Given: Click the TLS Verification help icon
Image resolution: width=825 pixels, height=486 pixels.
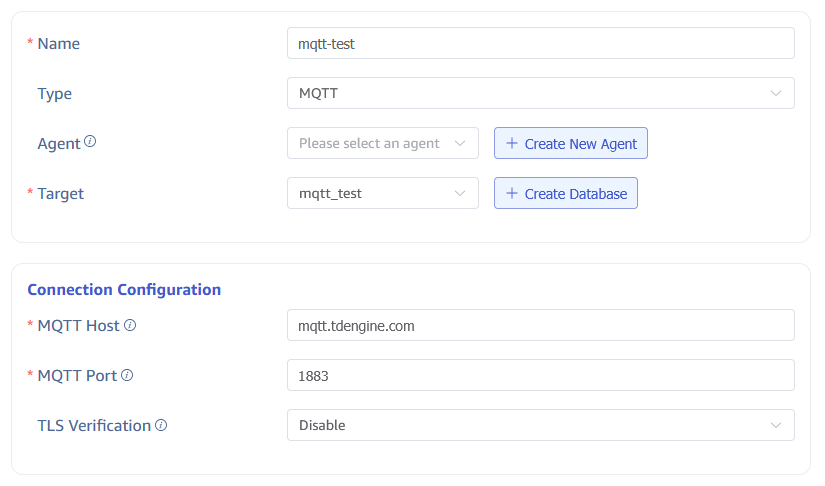Looking at the screenshot, I should coord(161,425).
